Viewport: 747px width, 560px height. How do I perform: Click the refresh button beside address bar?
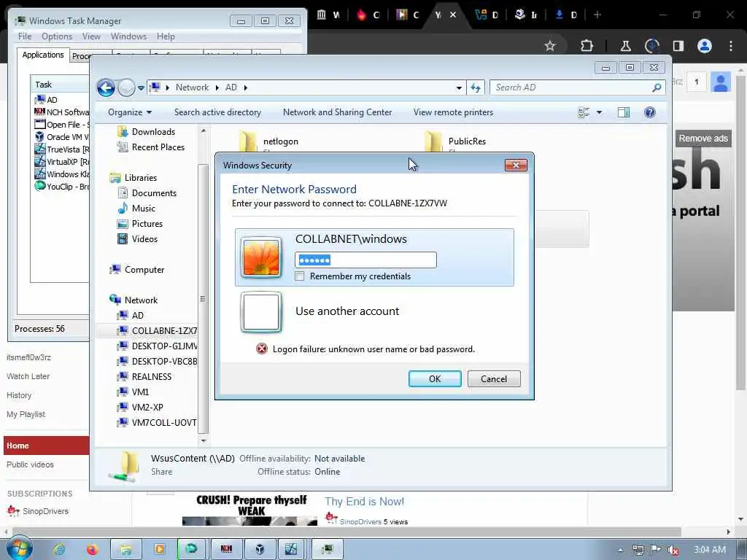tap(476, 87)
